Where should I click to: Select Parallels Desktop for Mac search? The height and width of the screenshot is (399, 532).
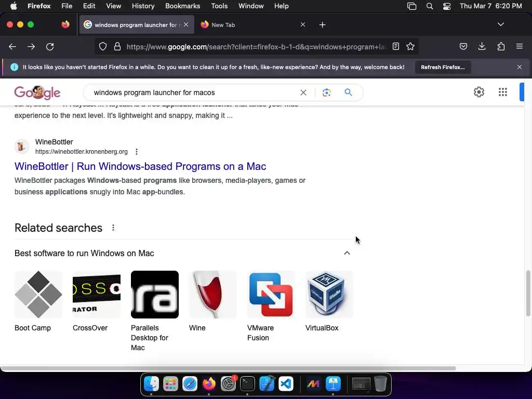tap(155, 311)
